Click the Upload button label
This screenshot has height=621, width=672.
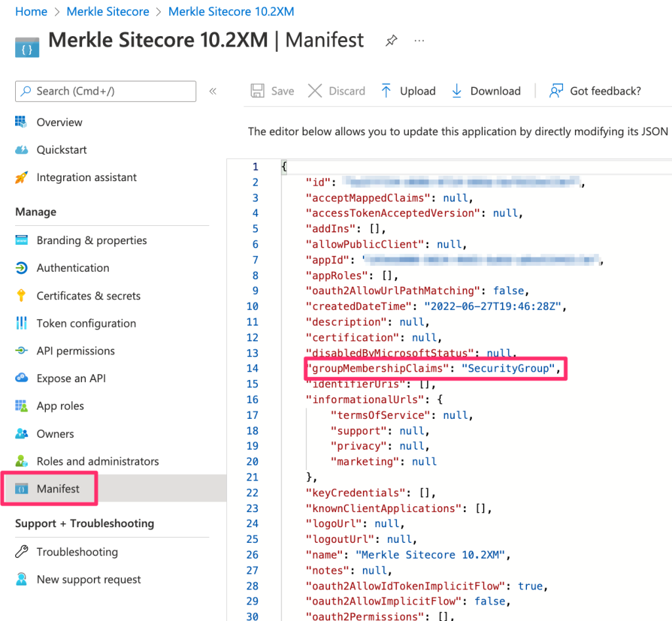[x=417, y=91]
